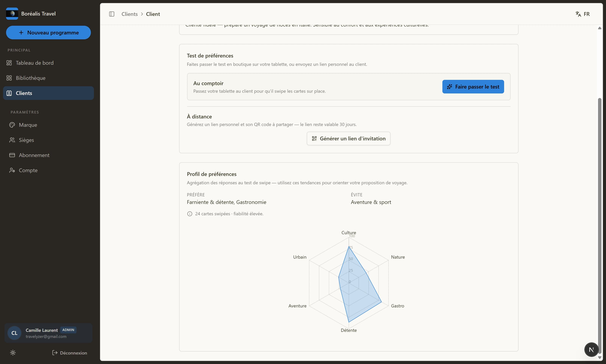606x364 pixels.
Task: Create a new programme via Nouveau programme
Action: click(x=48, y=33)
